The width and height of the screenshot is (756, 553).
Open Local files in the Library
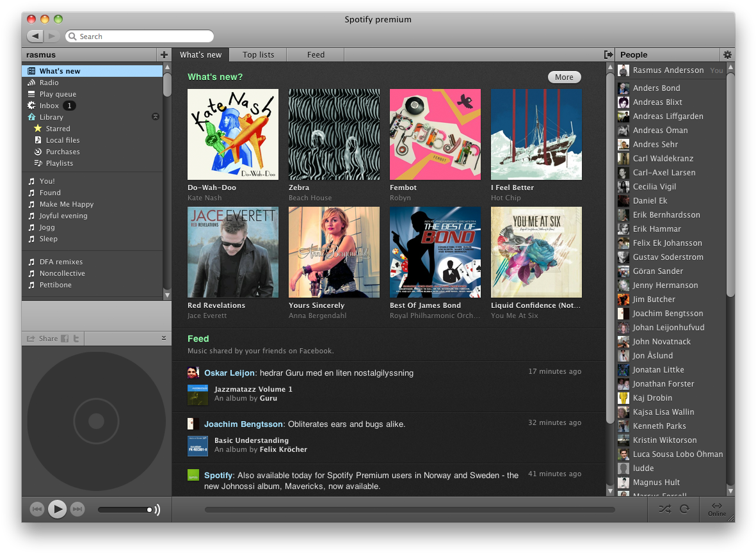(x=63, y=140)
